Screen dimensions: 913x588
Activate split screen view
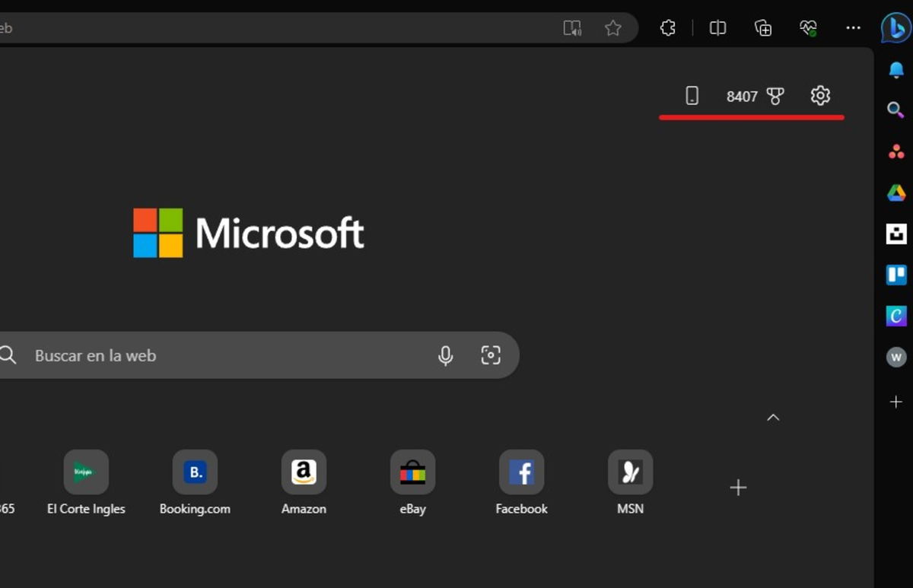pos(717,28)
